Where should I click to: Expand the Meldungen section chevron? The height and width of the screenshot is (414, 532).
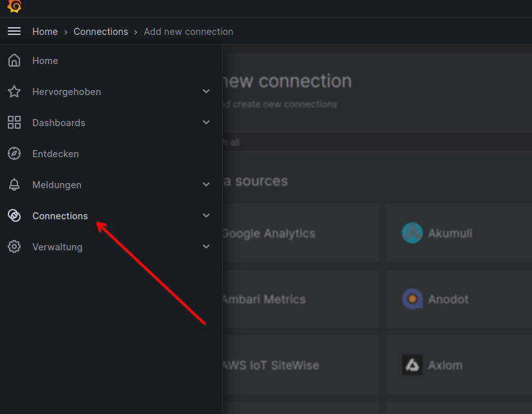point(206,185)
